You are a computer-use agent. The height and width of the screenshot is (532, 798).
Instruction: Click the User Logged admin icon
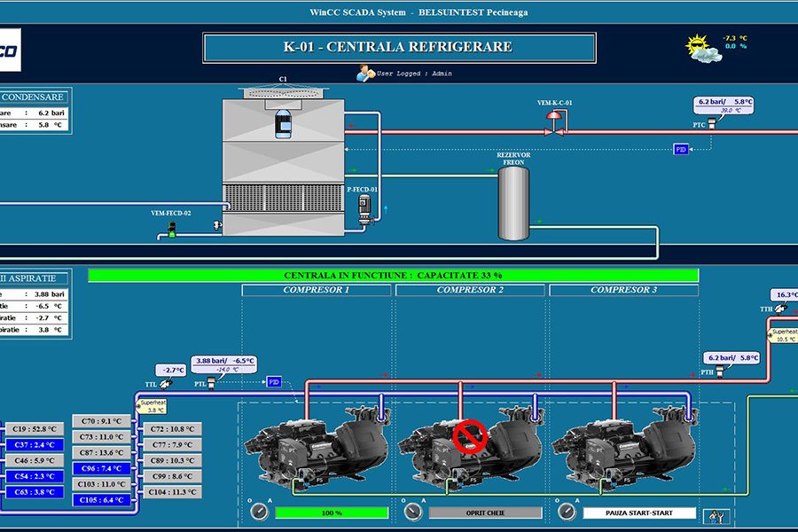pos(364,74)
